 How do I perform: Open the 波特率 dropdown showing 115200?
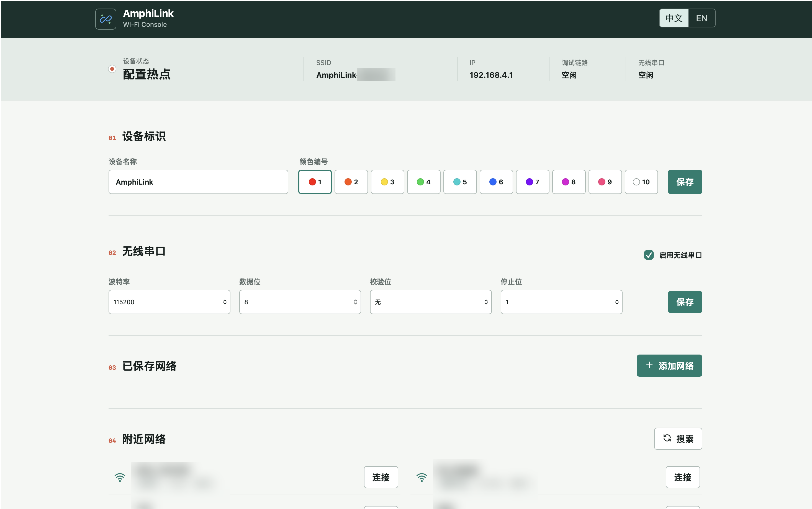[169, 302]
